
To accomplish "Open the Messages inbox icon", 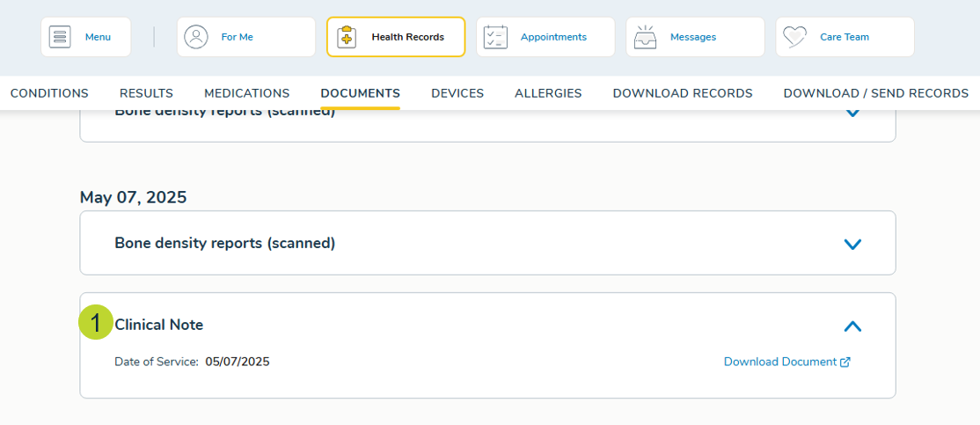I will (646, 37).
